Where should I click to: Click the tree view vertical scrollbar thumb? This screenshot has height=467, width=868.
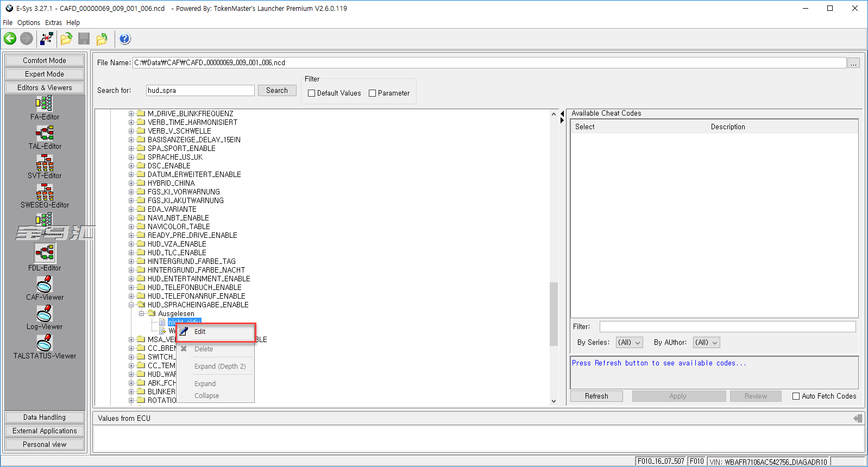pyautogui.click(x=553, y=314)
